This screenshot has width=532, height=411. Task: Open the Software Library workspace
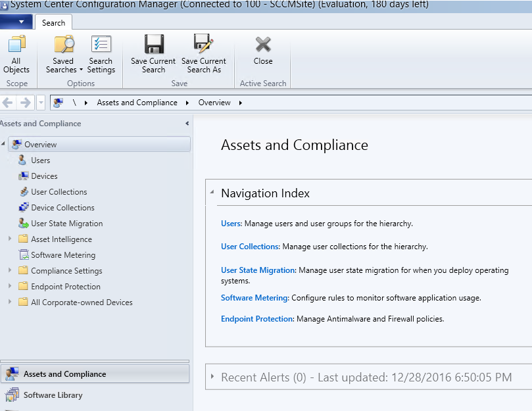tap(53, 395)
